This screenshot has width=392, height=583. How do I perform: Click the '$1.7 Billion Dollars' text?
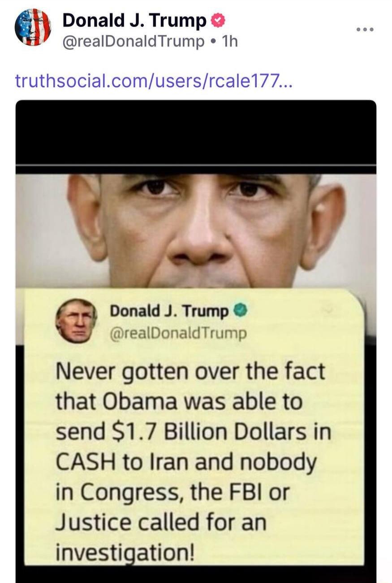click(207, 431)
